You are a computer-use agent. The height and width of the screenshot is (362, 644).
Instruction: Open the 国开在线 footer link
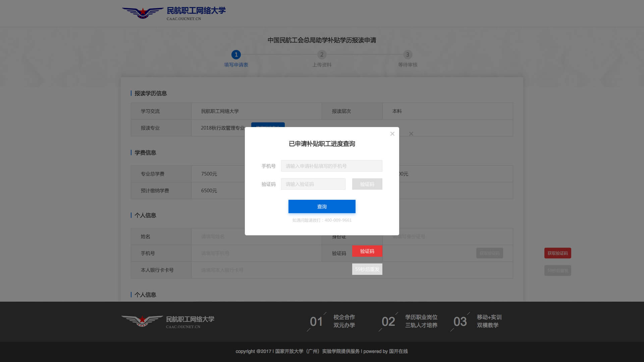398,351
